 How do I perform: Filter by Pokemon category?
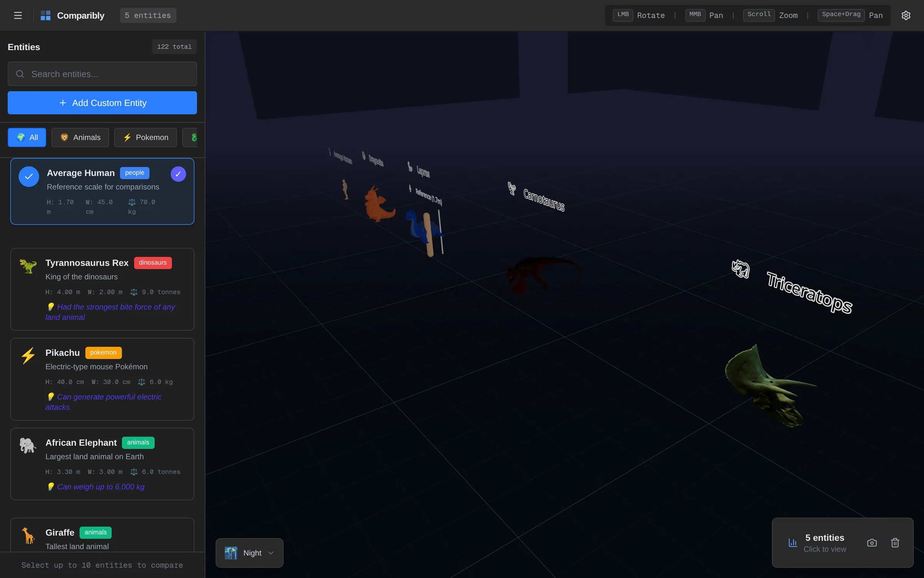point(146,137)
